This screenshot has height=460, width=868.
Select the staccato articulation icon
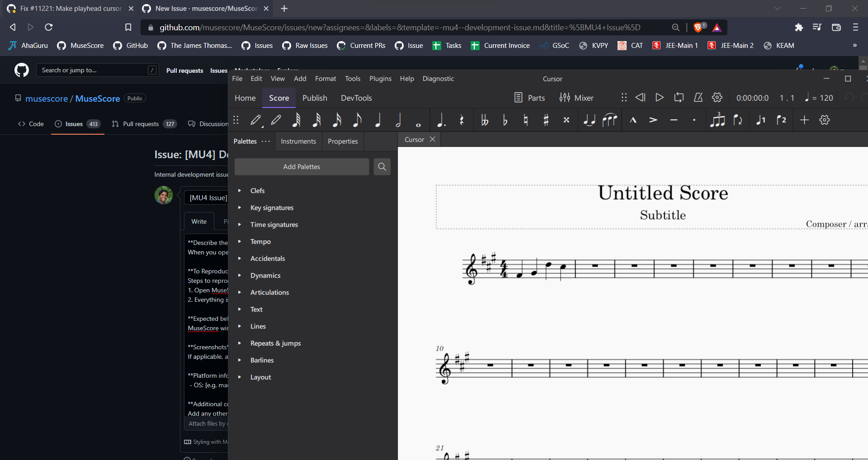pos(694,120)
